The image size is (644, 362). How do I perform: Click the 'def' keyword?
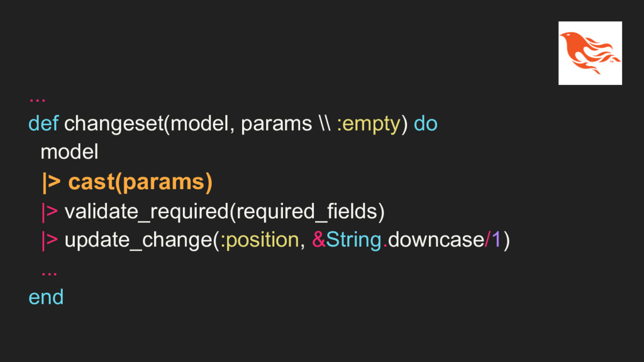43,124
